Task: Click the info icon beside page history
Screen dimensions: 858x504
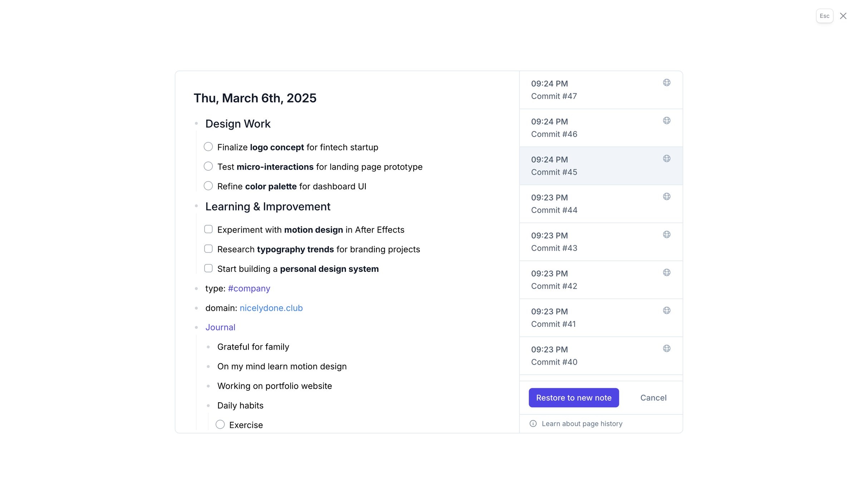Action: pos(533,424)
